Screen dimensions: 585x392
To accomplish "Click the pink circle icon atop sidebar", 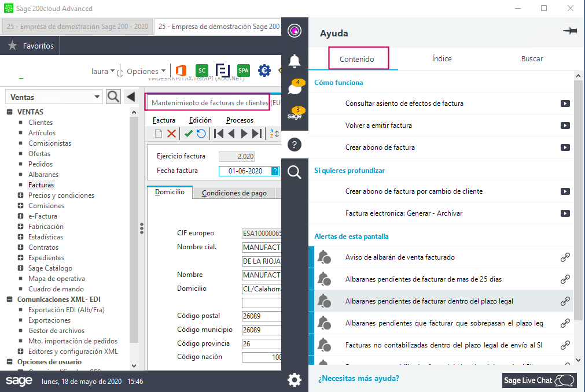I will tap(295, 31).
